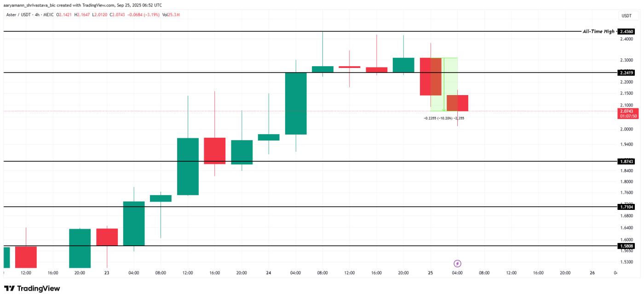Click the Vol 25.3M indicator label

pos(171,15)
